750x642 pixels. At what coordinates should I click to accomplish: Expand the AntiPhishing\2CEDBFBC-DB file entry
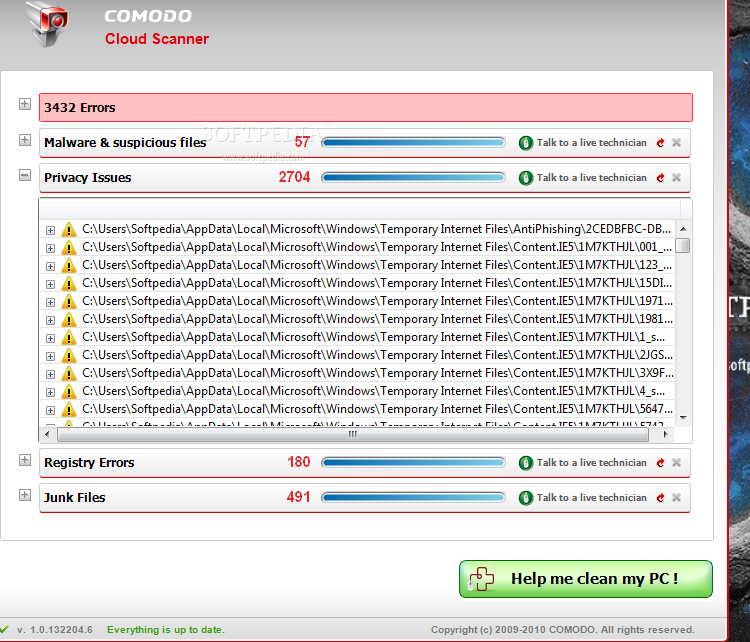point(50,230)
